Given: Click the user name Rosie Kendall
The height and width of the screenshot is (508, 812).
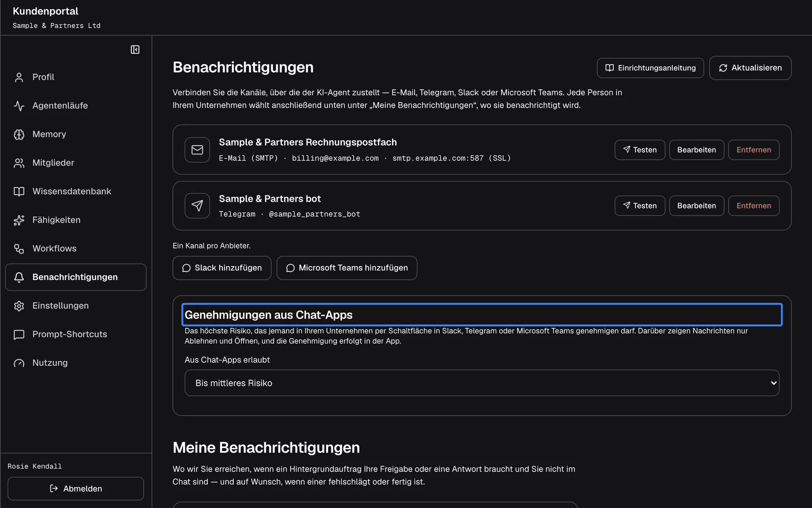Looking at the screenshot, I should [35, 466].
